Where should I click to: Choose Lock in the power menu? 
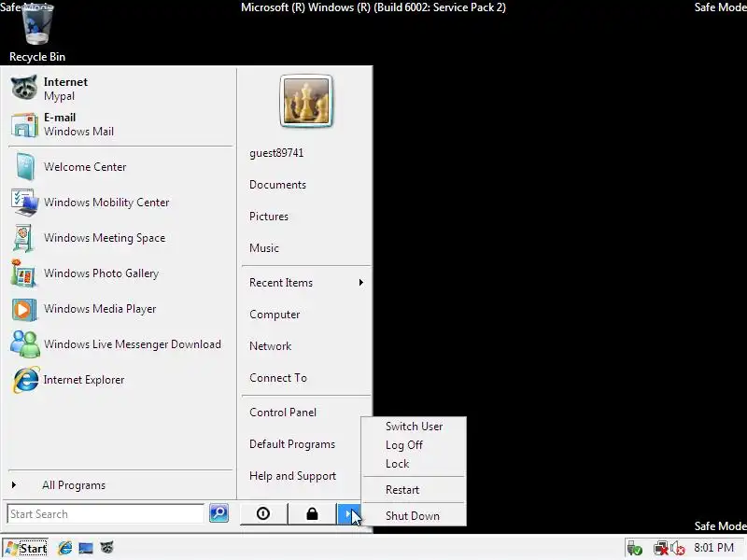coord(414,463)
